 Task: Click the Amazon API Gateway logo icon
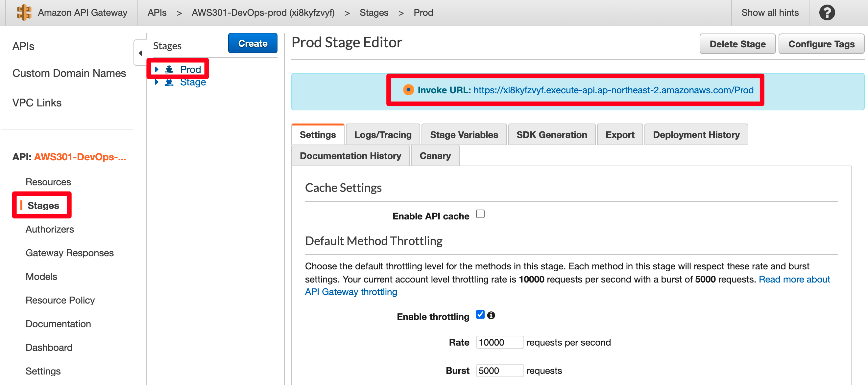(24, 12)
